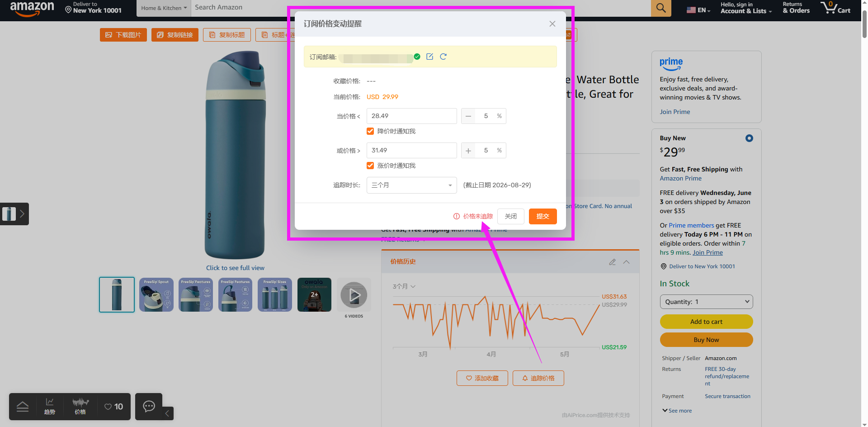Expand the left side product panel arrow
868x427 pixels.
(22, 214)
